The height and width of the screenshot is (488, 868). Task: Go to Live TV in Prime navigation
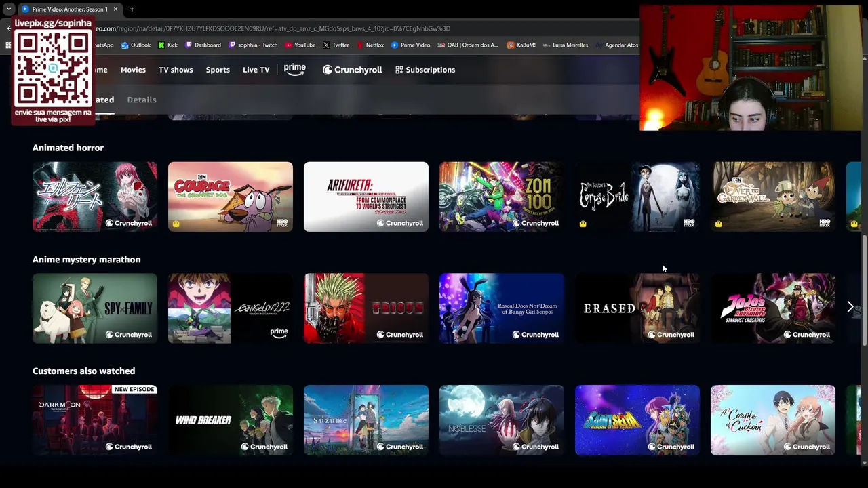[x=256, y=70]
